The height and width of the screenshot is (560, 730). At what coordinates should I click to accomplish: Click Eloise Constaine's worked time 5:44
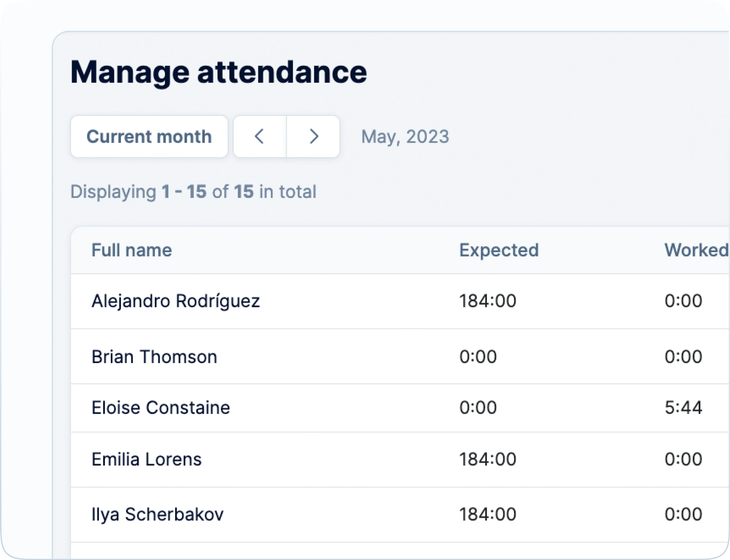point(683,408)
